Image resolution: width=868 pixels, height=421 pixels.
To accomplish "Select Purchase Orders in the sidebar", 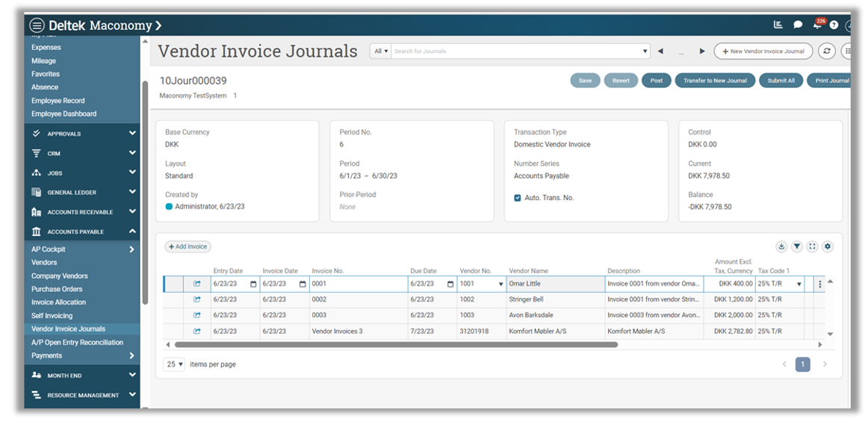I will click(x=57, y=289).
